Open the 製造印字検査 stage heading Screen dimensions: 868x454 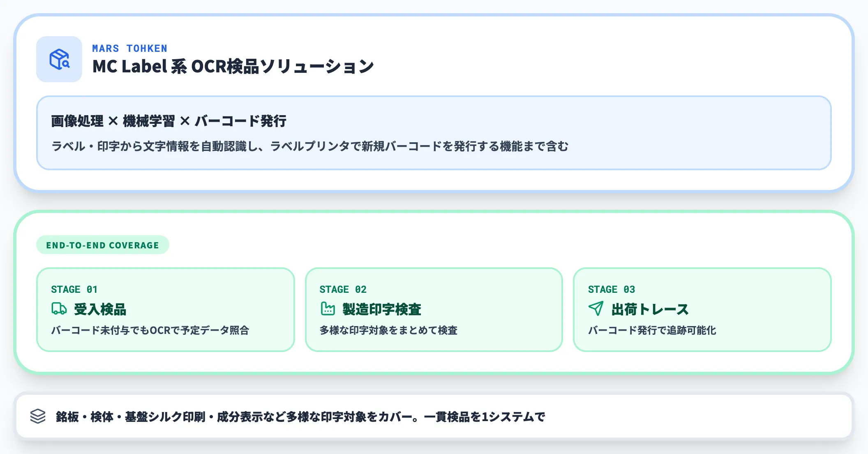[x=382, y=309]
